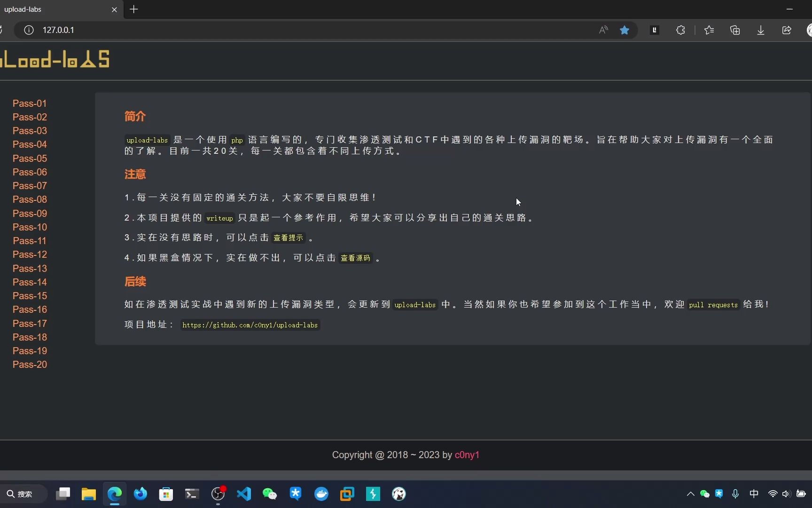Select Pass-18 from the level list

pos(30,337)
